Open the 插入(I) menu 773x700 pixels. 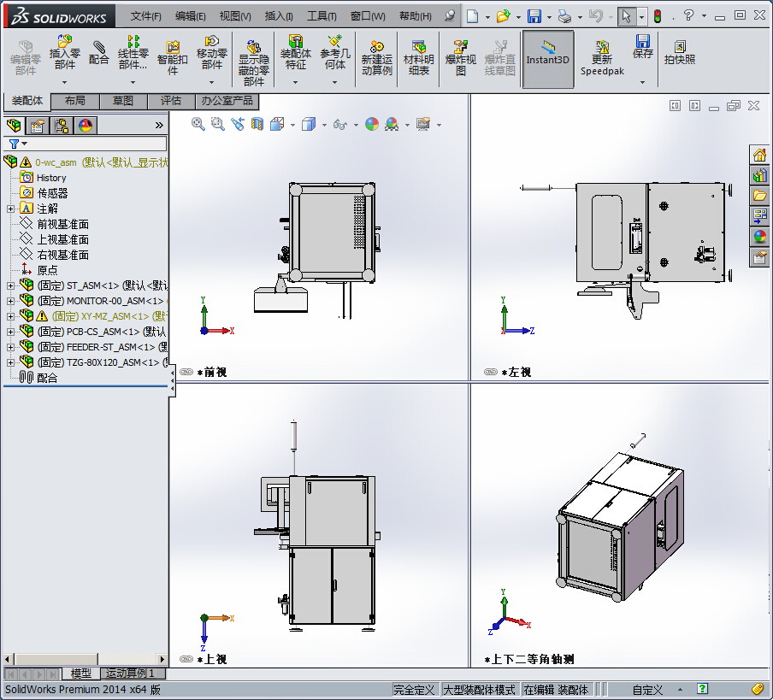click(x=279, y=16)
